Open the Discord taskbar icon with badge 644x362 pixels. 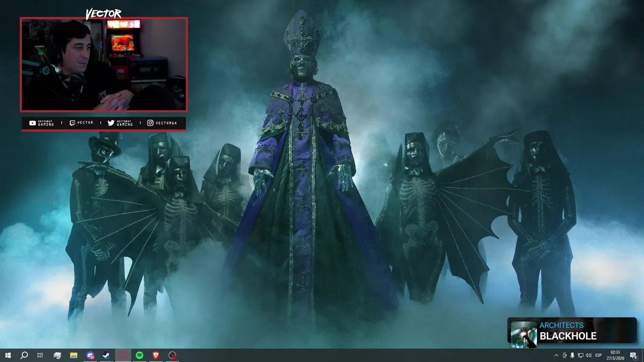(x=90, y=355)
